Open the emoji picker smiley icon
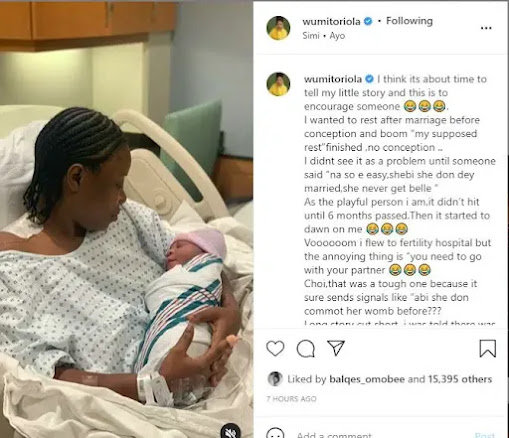 point(275,433)
